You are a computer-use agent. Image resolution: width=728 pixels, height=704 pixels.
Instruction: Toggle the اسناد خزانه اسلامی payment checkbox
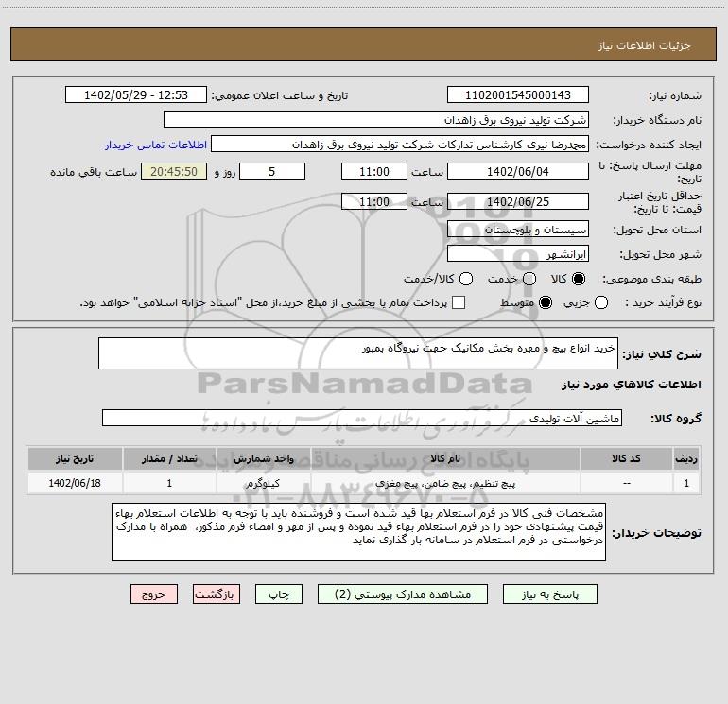pyautogui.click(x=459, y=302)
